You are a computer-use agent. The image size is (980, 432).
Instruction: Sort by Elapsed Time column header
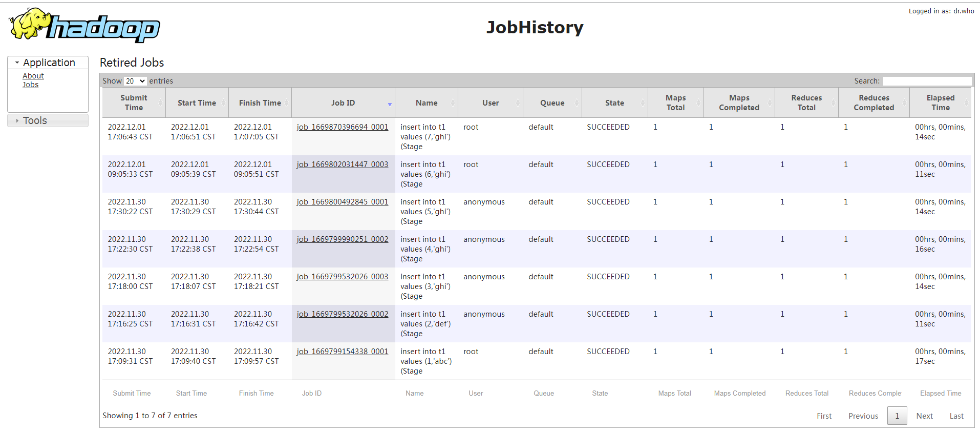click(940, 102)
